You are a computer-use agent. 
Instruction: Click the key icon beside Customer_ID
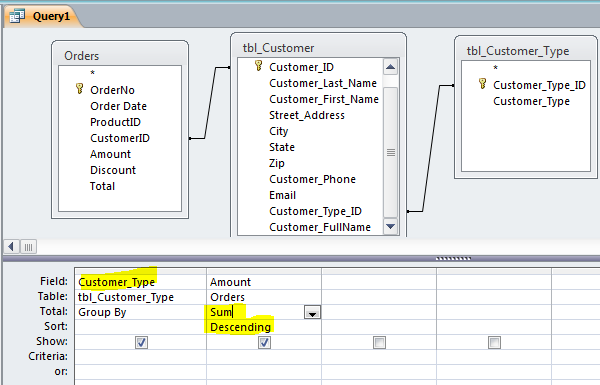259,66
